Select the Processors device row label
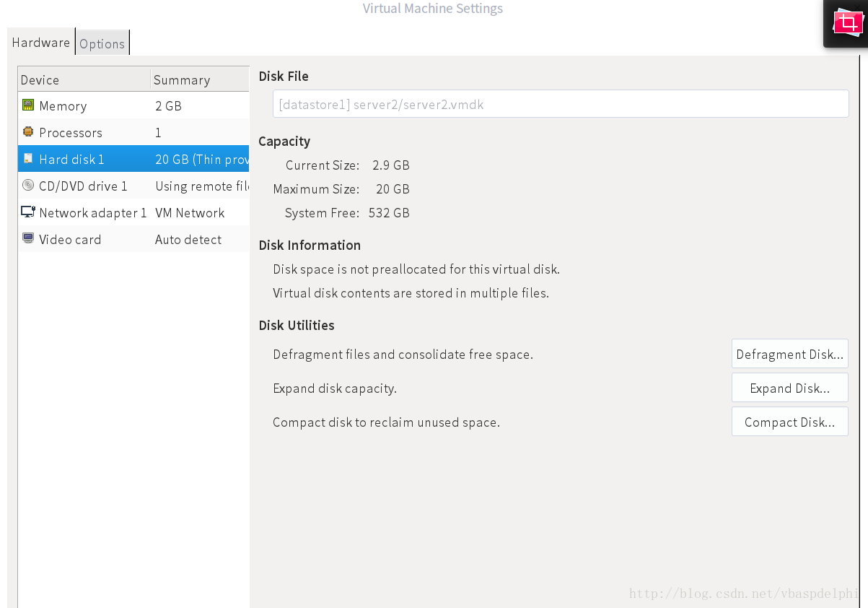 [x=71, y=133]
